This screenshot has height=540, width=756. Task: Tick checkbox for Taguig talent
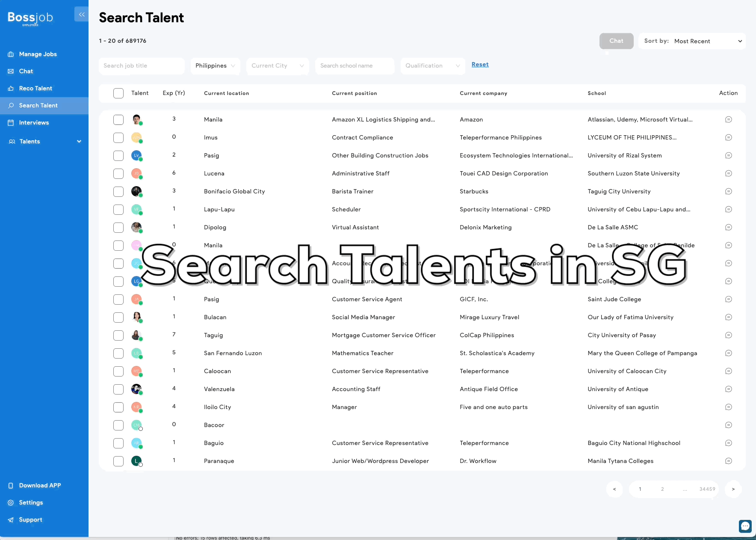click(x=118, y=335)
